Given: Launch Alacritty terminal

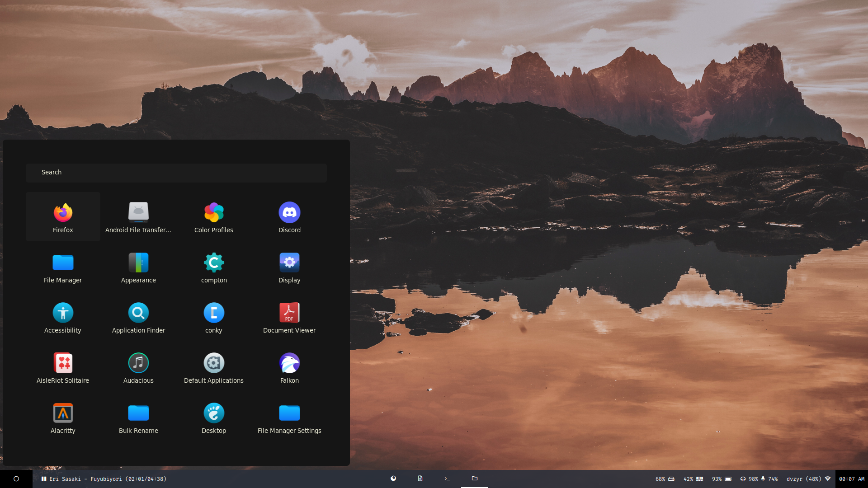Looking at the screenshot, I should 63,418.
